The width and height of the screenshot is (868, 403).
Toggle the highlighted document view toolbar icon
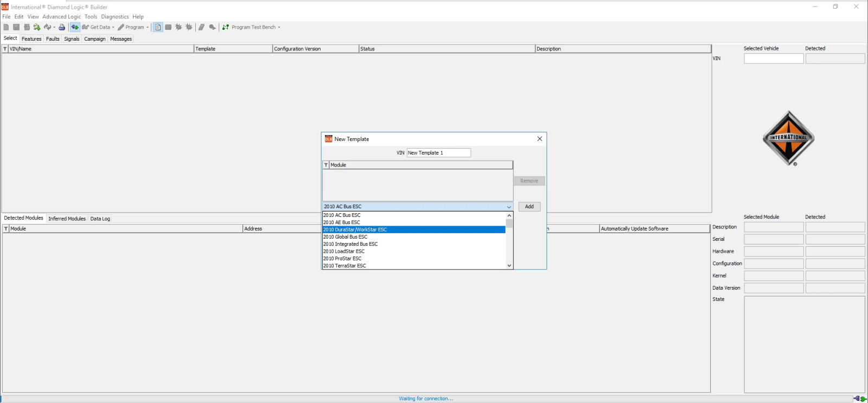158,27
